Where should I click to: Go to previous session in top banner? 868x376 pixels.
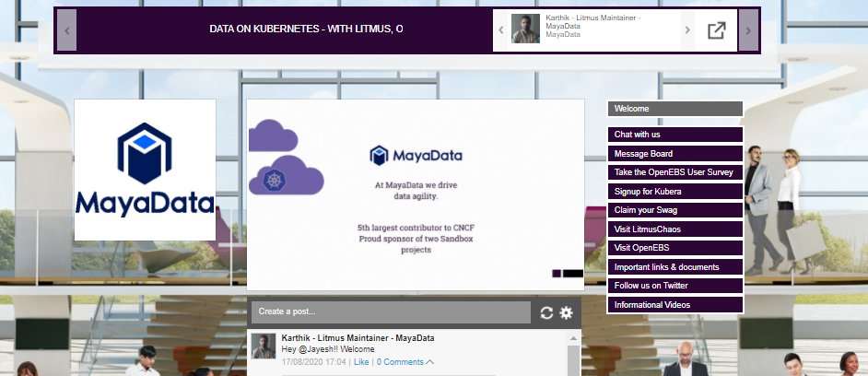click(x=66, y=30)
